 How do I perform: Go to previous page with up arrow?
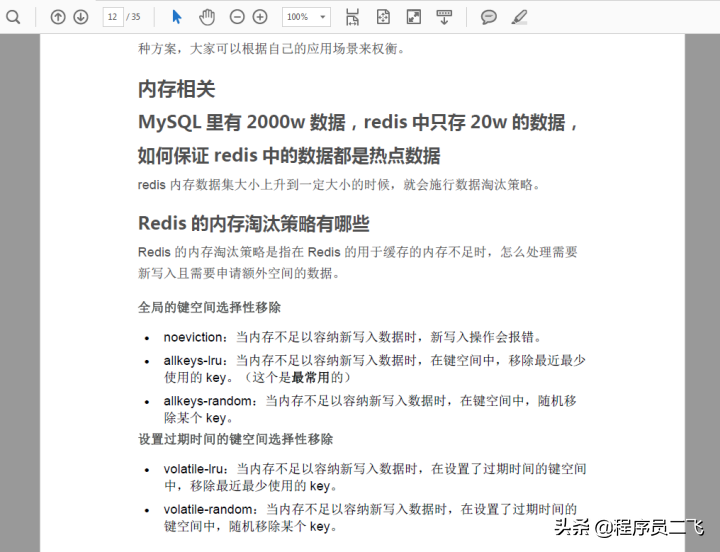[58, 17]
